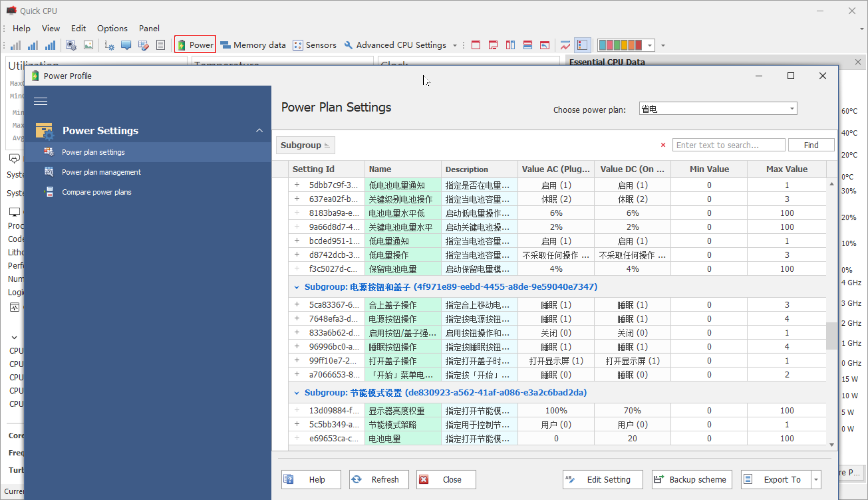Click the search text input field

tap(728, 145)
